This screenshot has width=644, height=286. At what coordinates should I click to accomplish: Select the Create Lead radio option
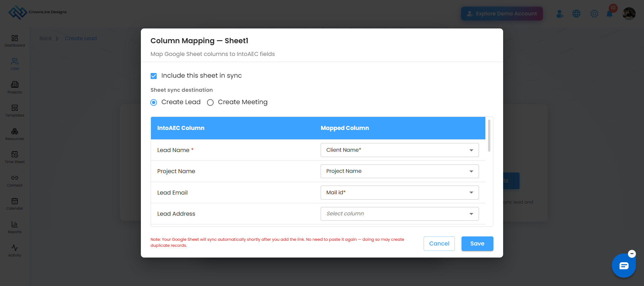(x=154, y=102)
